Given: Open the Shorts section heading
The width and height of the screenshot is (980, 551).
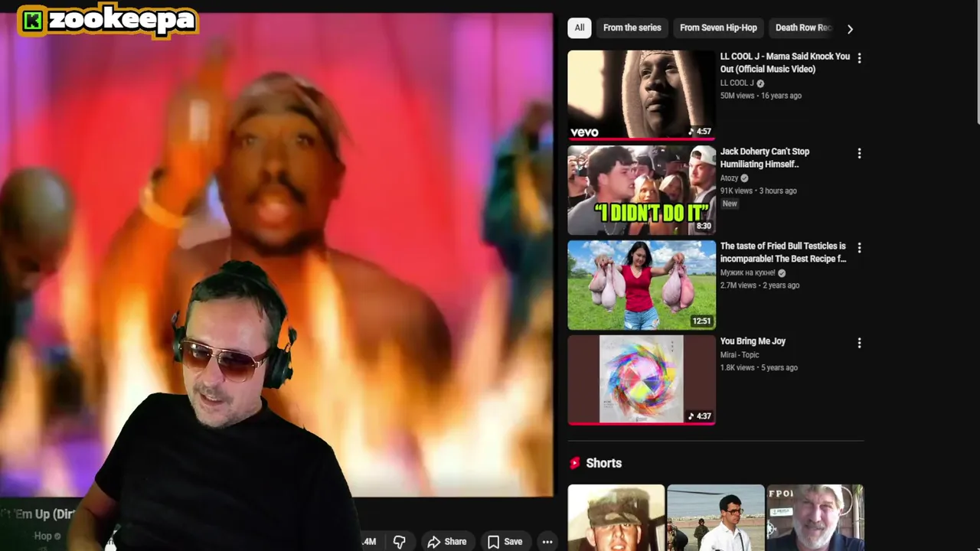Looking at the screenshot, I should coord(603,463).
